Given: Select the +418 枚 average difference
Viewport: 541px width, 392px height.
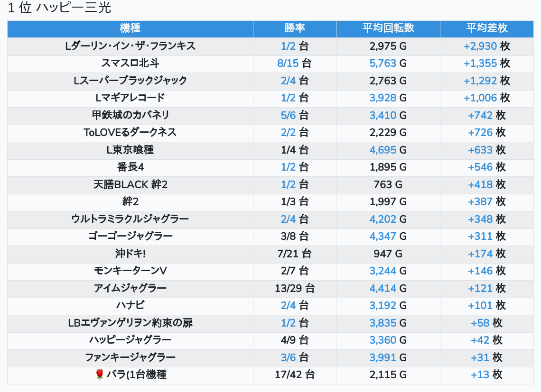Looking at the screenshot, I should pos(486,184).
